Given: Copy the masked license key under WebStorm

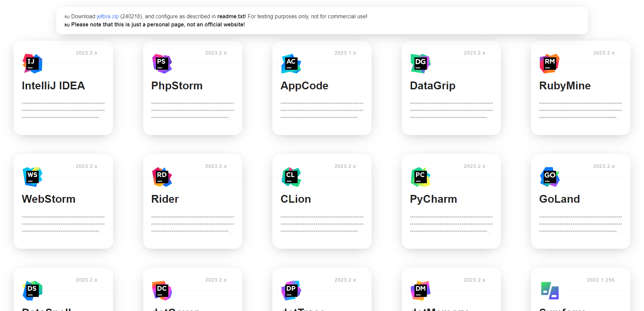Looking at the screenshot, I should point(63,225).
